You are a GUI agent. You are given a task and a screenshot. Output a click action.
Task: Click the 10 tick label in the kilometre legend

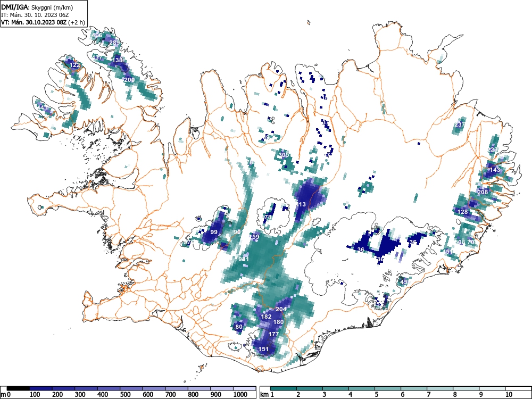[x=509, y=394]
